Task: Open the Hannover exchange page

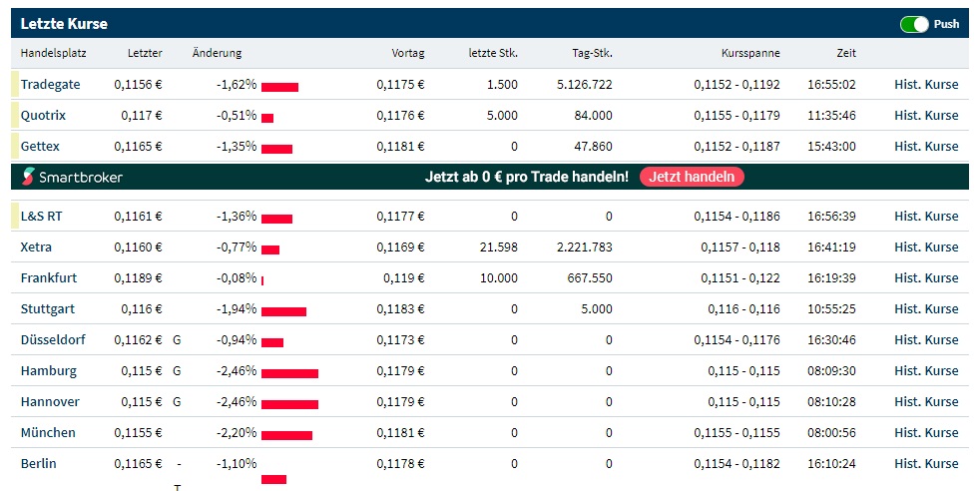Action: click(x=48, y=402)
